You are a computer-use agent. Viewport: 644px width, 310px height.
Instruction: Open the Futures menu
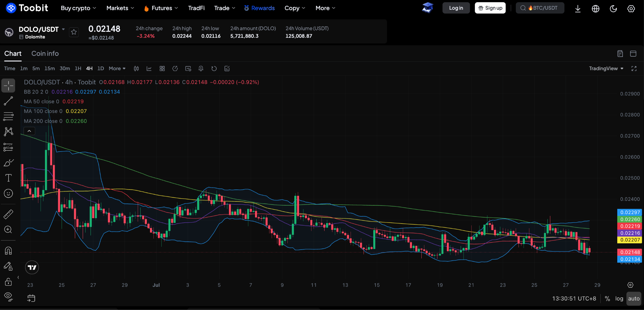[161, 8]
